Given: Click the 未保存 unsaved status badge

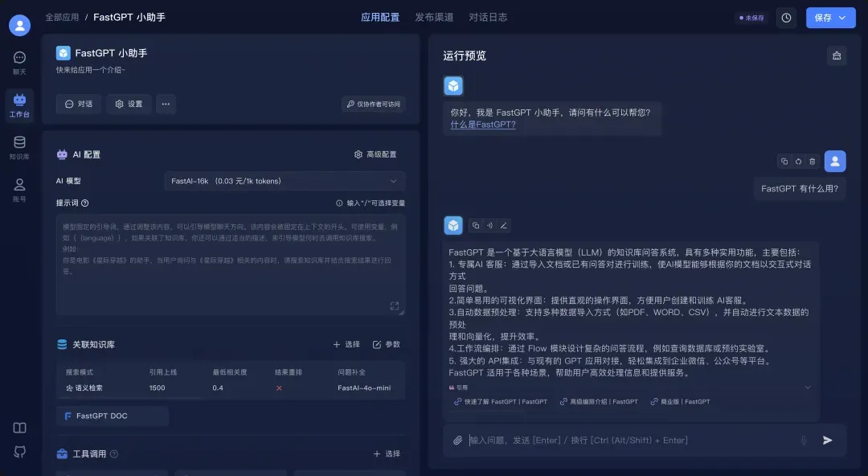Looking at the screenshot, I should click(x=751, y=18).
